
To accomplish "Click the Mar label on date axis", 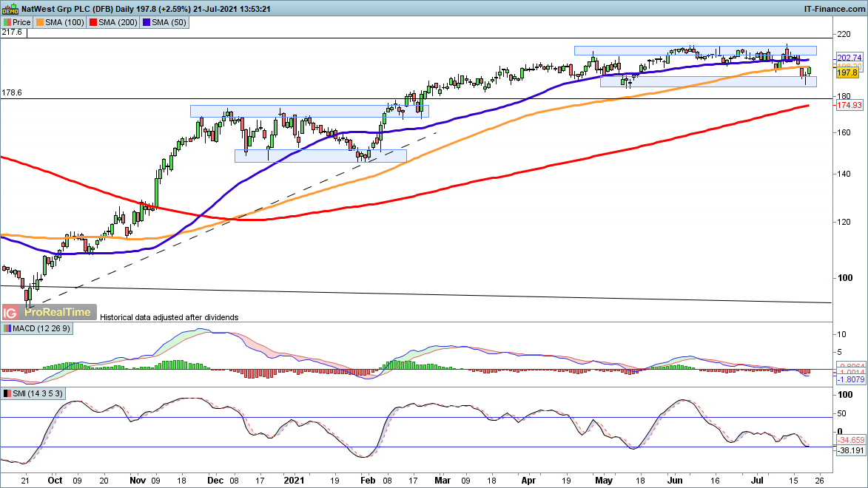I will click(443, 481).
